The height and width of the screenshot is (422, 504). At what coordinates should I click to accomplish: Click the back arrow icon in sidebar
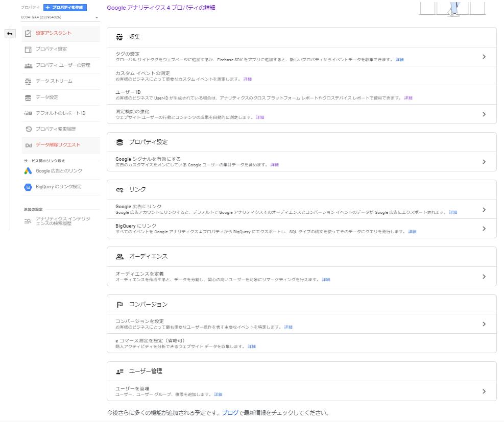point(9,34)
